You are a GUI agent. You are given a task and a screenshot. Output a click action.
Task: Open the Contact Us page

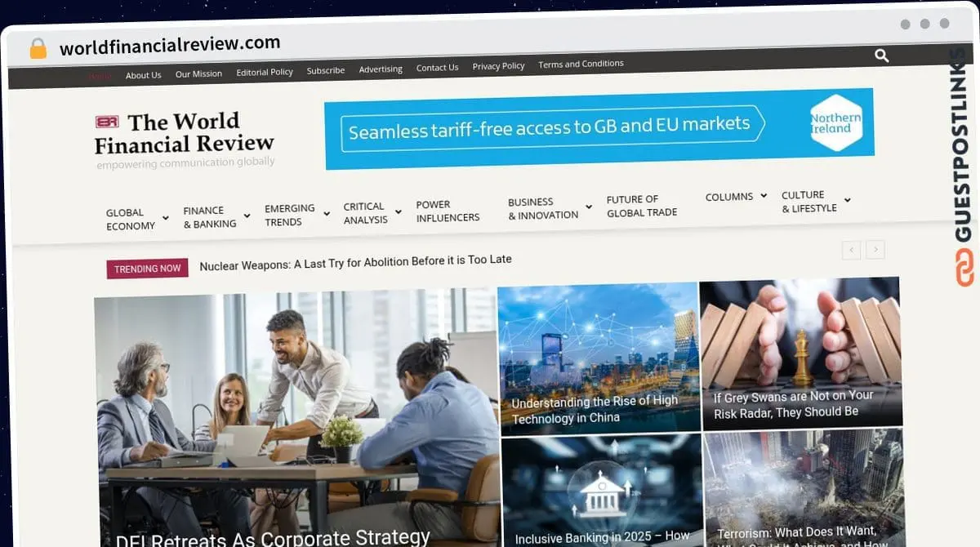pos(437,68)
